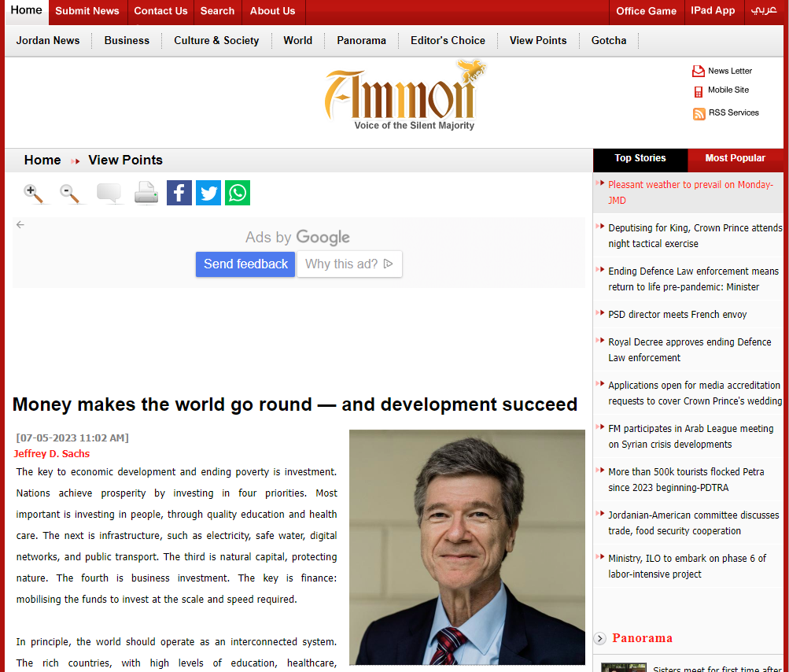Open Gotcha section

[609, 41]
